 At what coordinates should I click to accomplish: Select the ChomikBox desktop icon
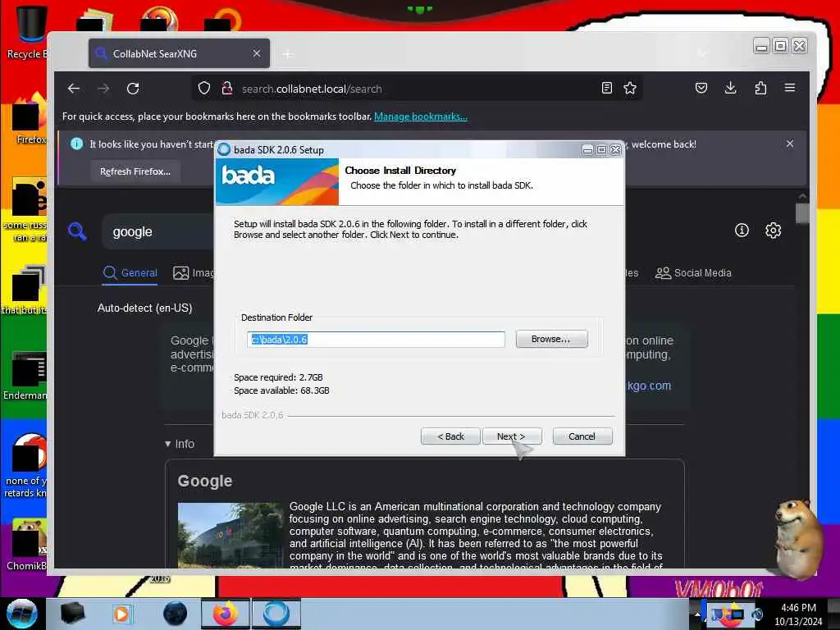[x=25, y=546]
